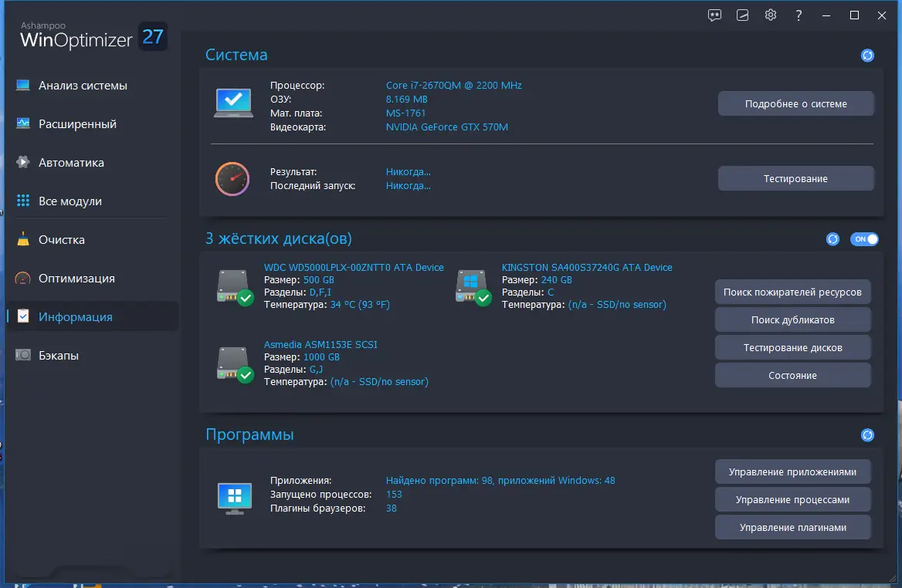
Task: Click the D,F,I partitions value
Action: [320, 292]
